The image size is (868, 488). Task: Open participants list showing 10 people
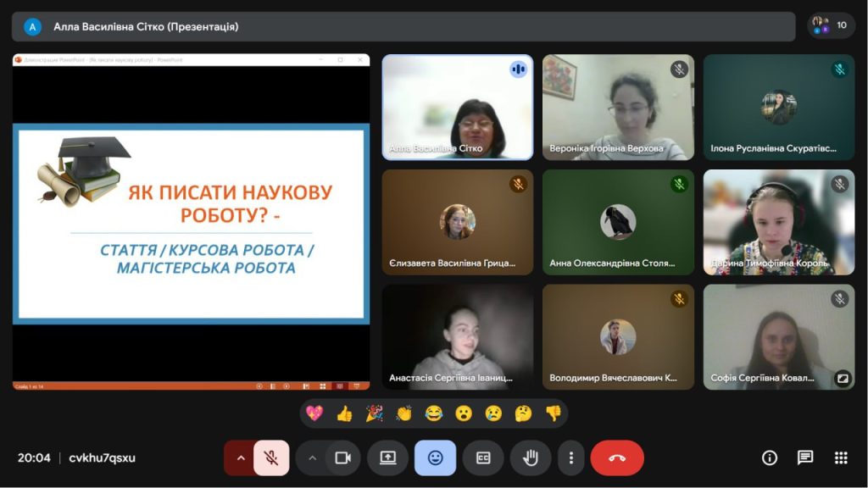(831, 25)
